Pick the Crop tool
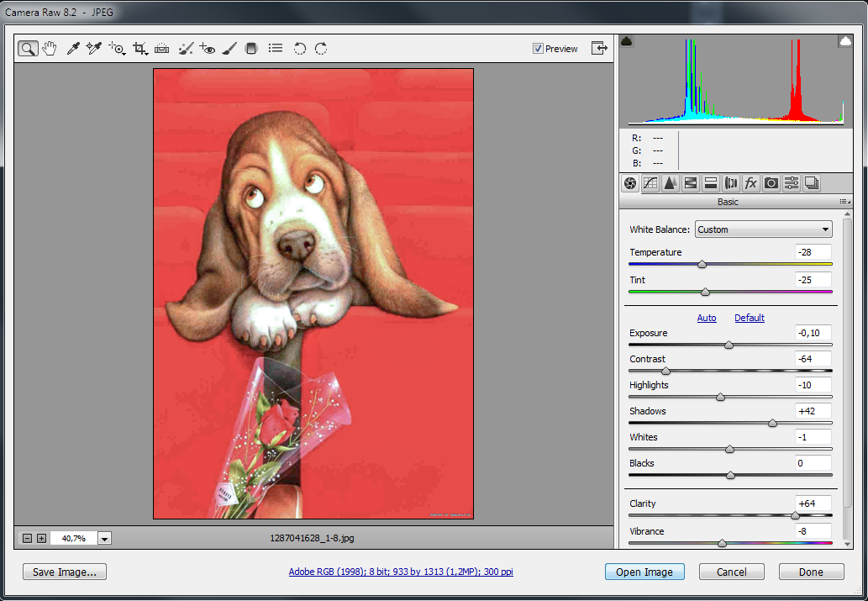 pos(140,49)
